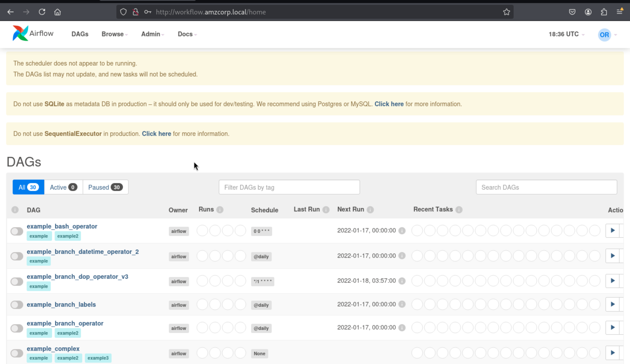Enable the example_complex DAG switch
Screen dimensions: 630x364
tap(17, 353)
